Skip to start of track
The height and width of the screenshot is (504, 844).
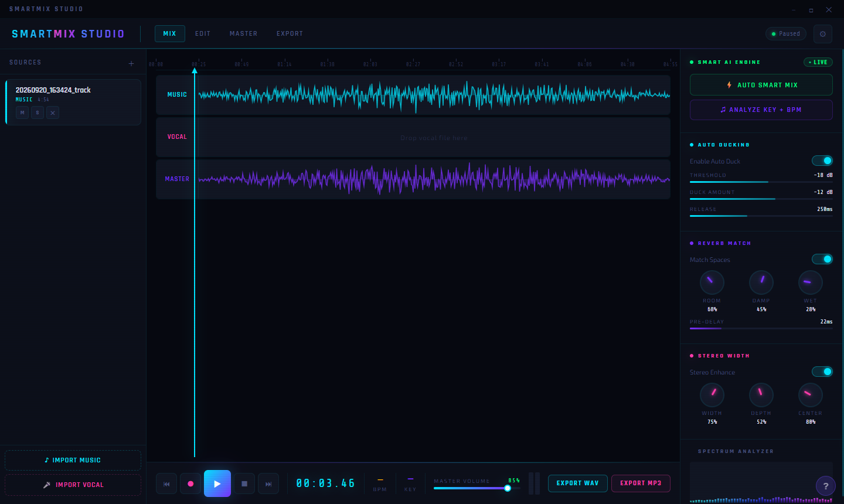tap(166, 484)
